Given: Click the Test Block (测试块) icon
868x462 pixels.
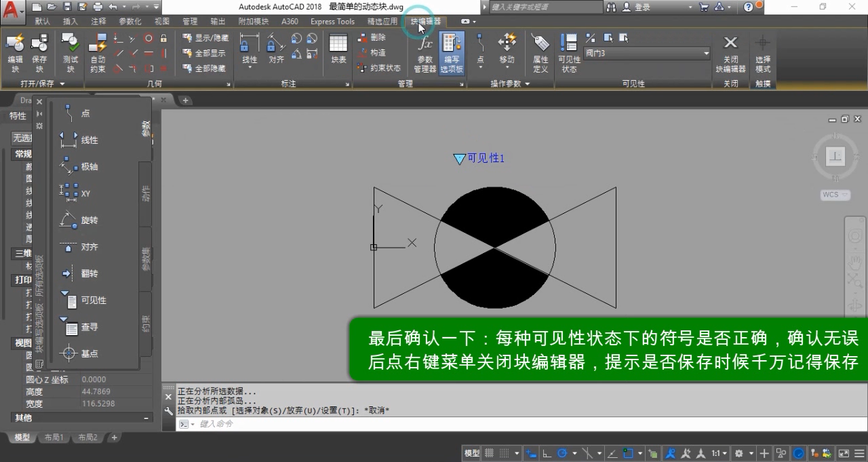Looking at the screenshot, I should pos(71,44).
